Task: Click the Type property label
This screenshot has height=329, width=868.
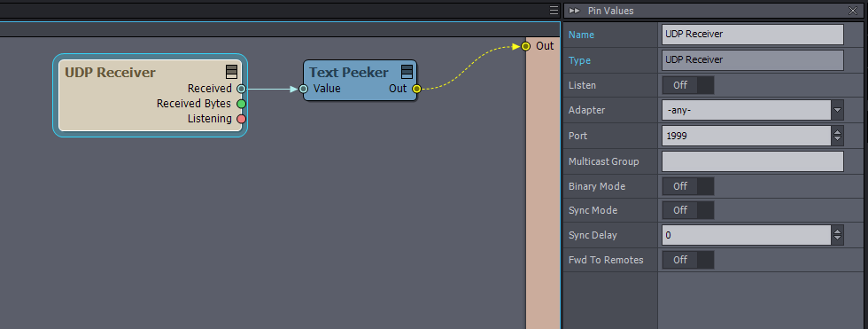Action: (579, 60)
